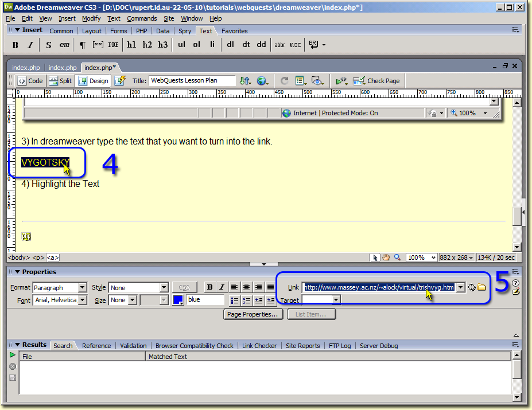Insert Acronym using W3C icon
Image resolution: width=532 pixels, height=410 pixels.
pos(295,45)
